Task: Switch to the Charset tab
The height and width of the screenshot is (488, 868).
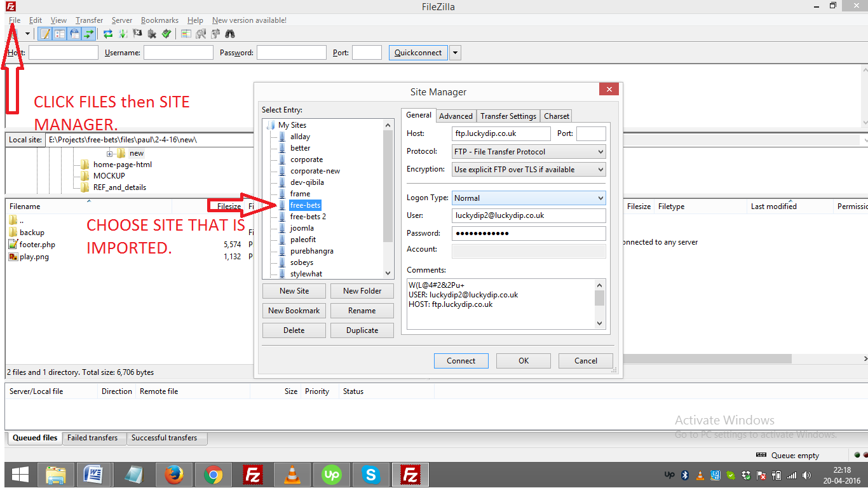Action: (557, 116)
